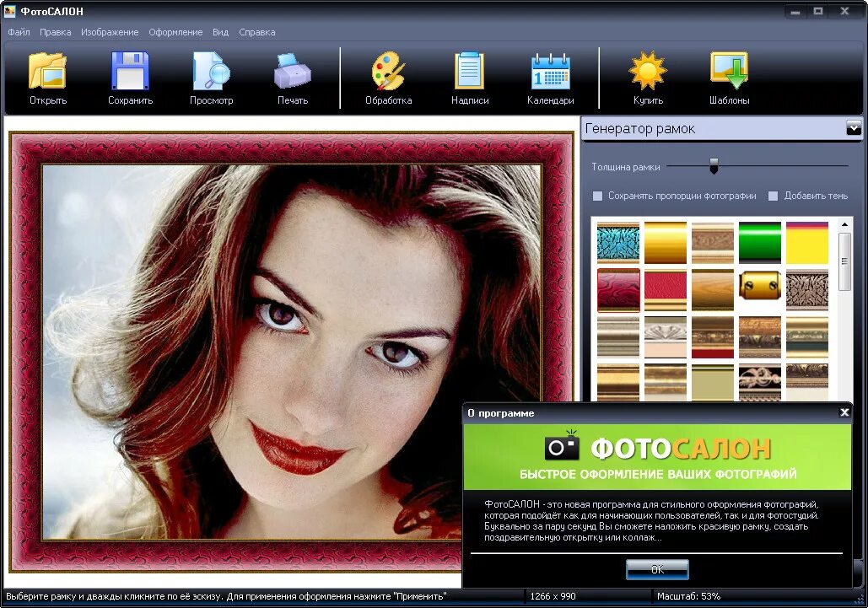Screen dimensions: 868x608
Task: Open the Файл menu
Action: (19, 32)
